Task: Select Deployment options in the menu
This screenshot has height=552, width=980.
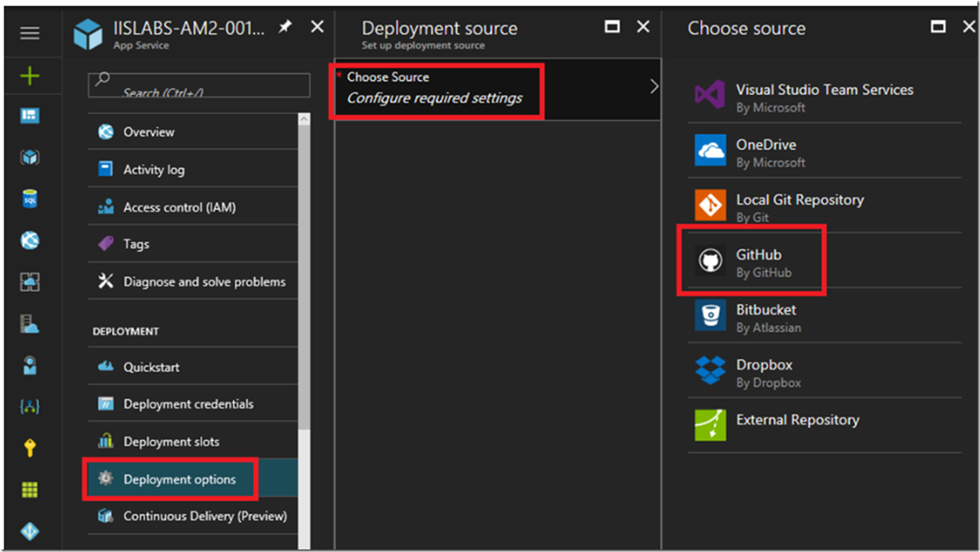Action: [192, 479]
